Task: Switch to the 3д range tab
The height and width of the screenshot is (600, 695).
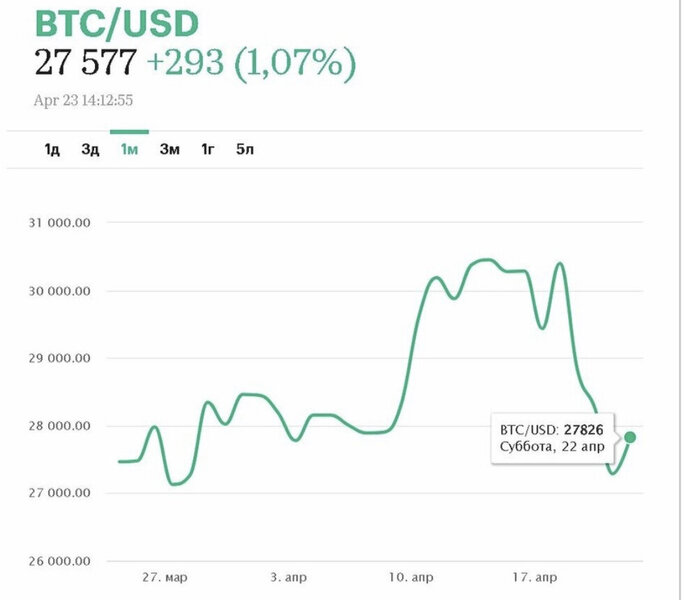Action: click(90, 150)
